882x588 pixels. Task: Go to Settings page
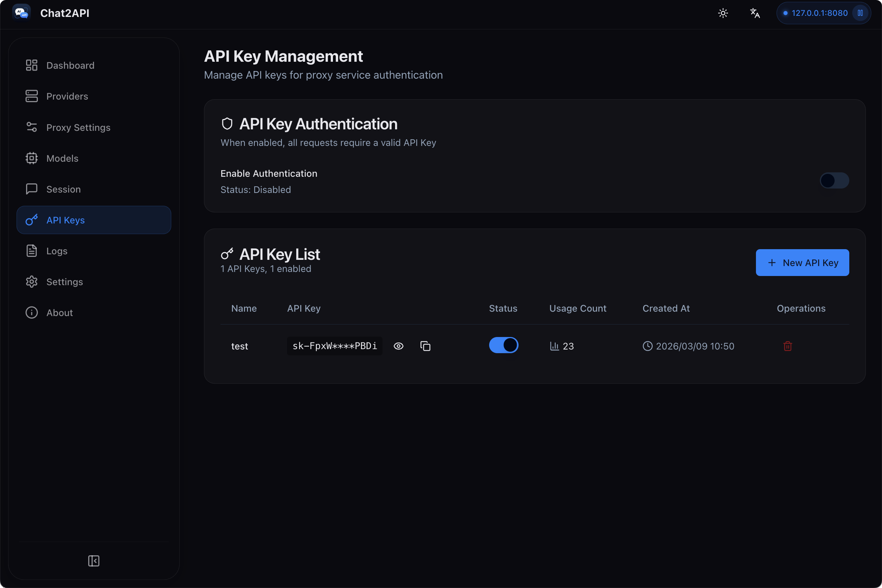click(x=94, y=282)
